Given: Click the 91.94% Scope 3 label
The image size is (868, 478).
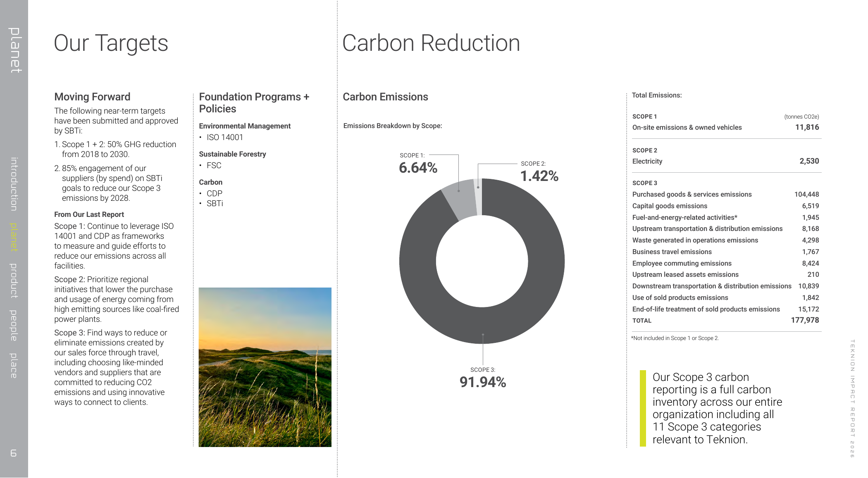Looking at the screenshot, I should [x=483, y=382].
